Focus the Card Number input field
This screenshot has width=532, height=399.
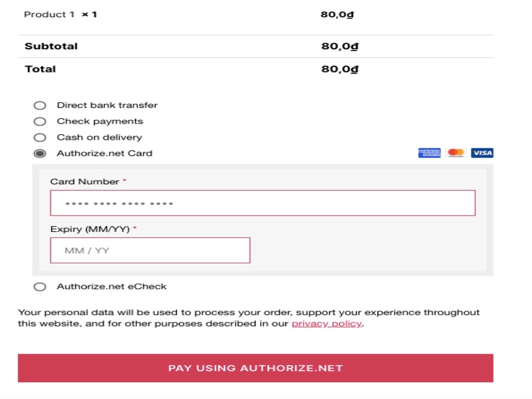(263, 203)
